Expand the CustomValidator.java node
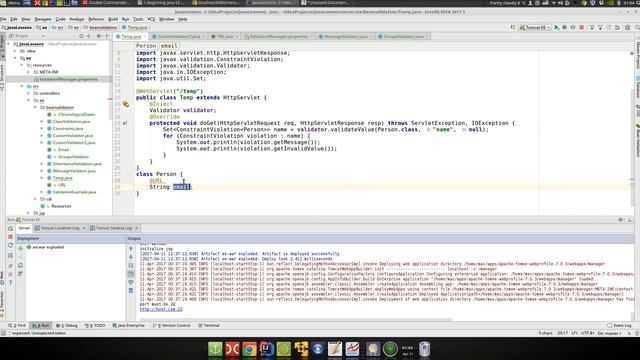Screen dimensions: 640x360 pos(42,136)
